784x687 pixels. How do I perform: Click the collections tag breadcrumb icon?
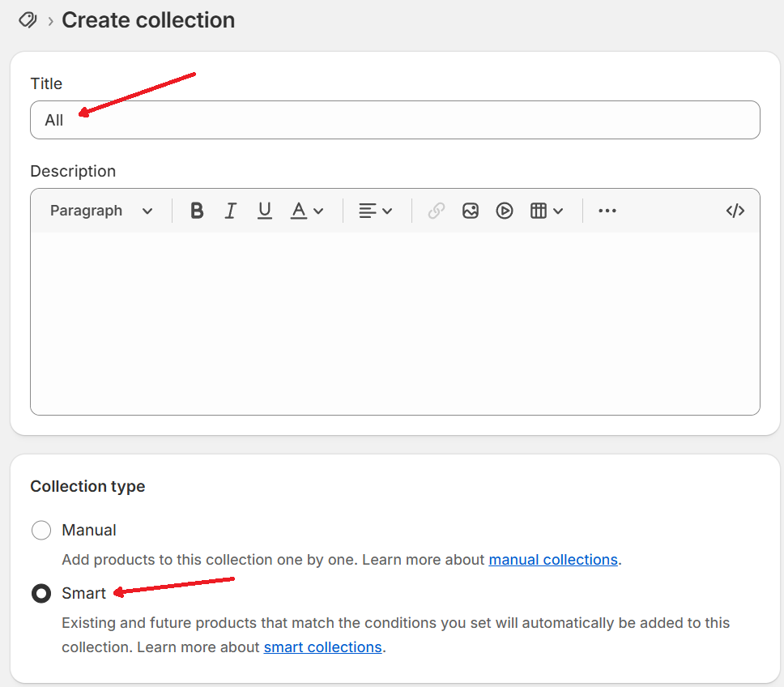coord(28,20)
